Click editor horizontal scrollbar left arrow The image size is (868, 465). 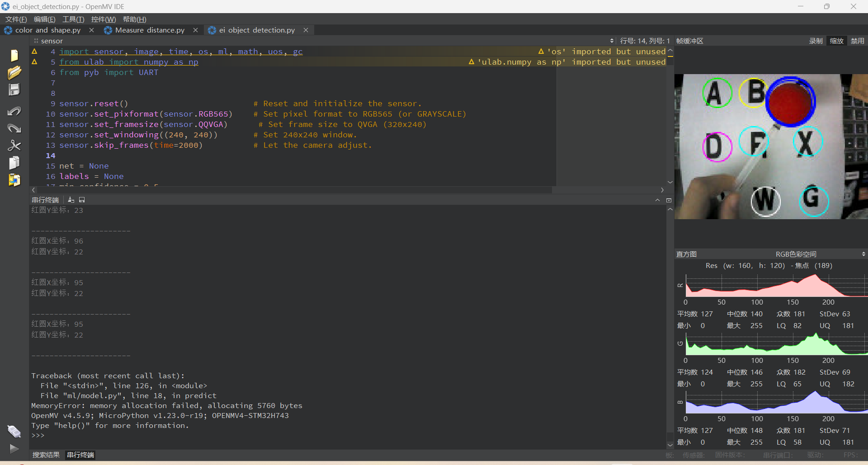tap(33, 190)
